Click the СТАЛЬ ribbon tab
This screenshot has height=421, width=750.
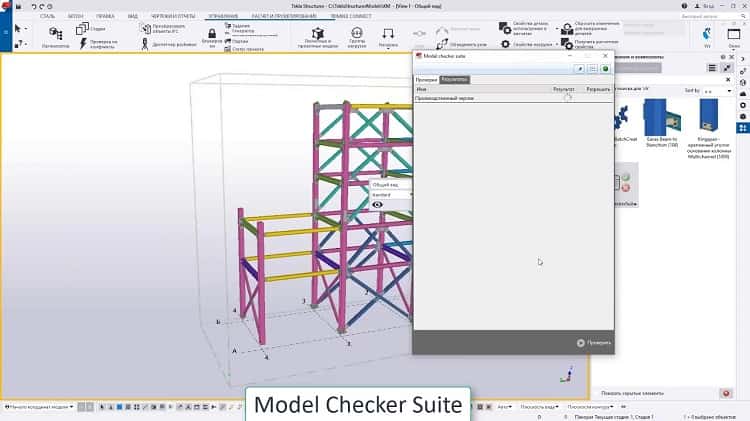tap(48, 17)
